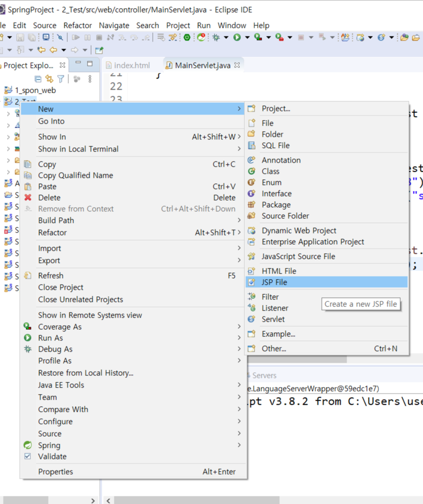Image resolution: width=423 pixels, height=504 pixels.
Task: Click the Coverage run toolbar icon
Action: click(258, 37)
